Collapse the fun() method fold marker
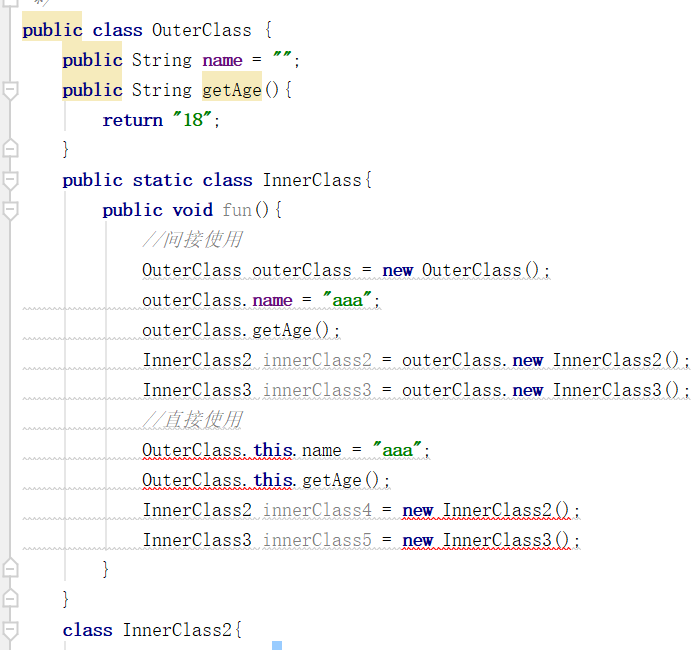 [x=10, y=210]
